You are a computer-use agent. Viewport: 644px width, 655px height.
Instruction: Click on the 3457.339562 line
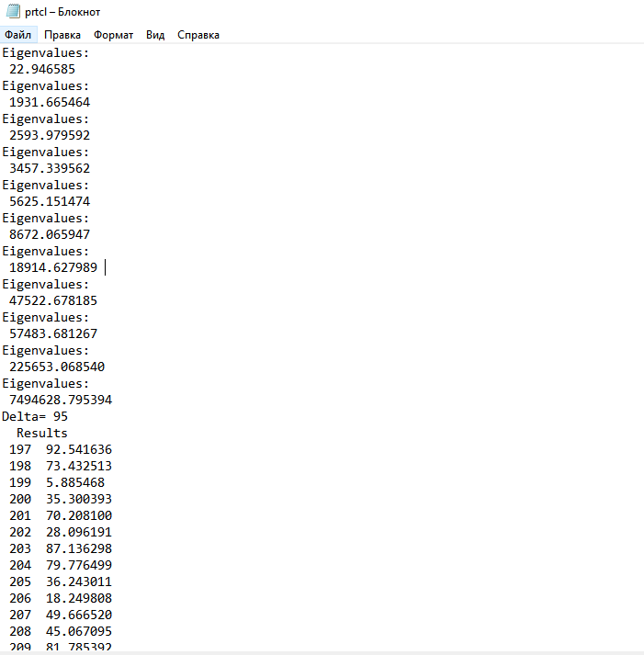(x=50, y=168)
